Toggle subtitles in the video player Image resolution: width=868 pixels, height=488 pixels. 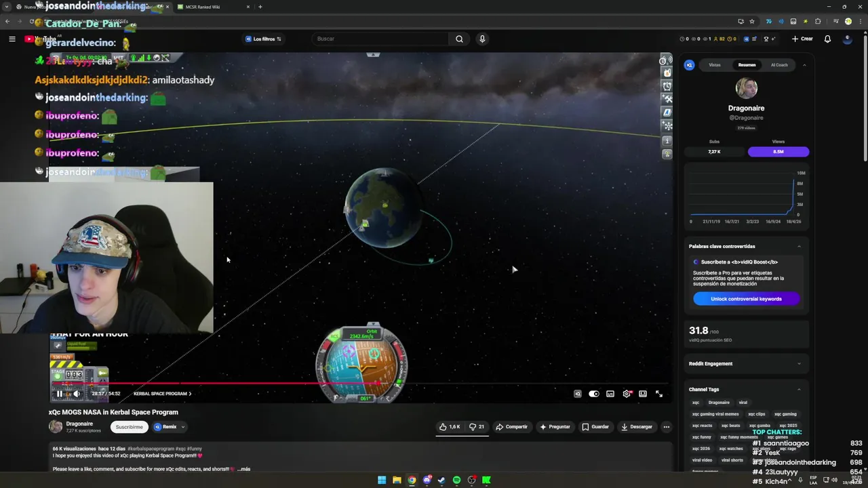tap(610, 394)
